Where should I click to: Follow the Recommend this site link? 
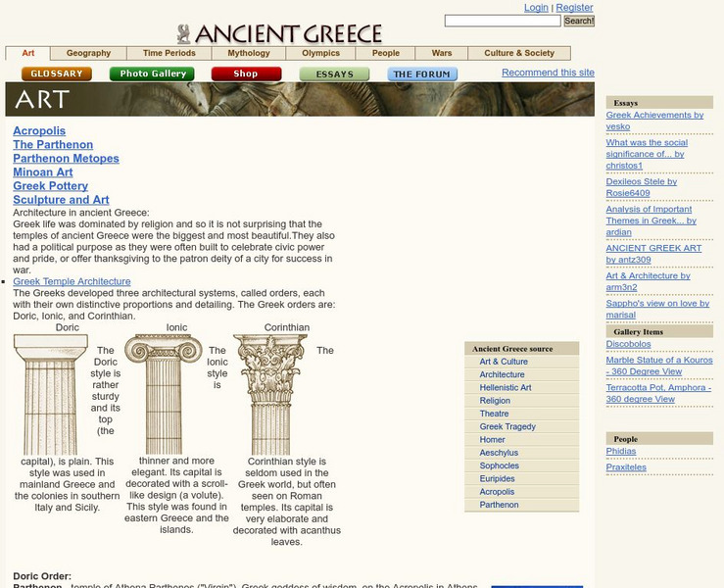[548, 73]
